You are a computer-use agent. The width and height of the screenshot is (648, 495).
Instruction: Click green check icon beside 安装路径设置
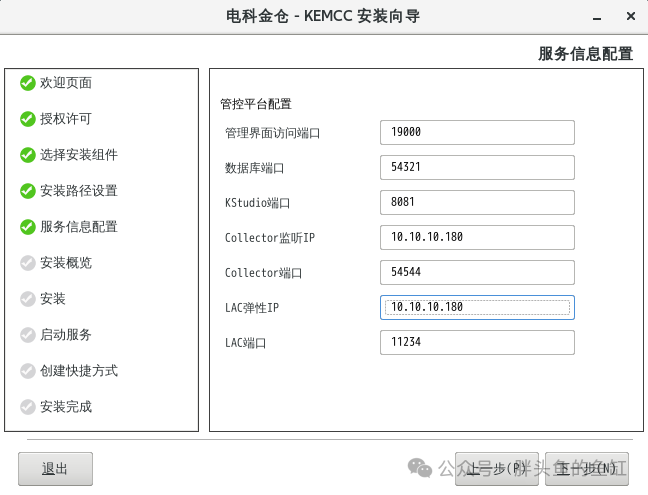pos(28,191)
